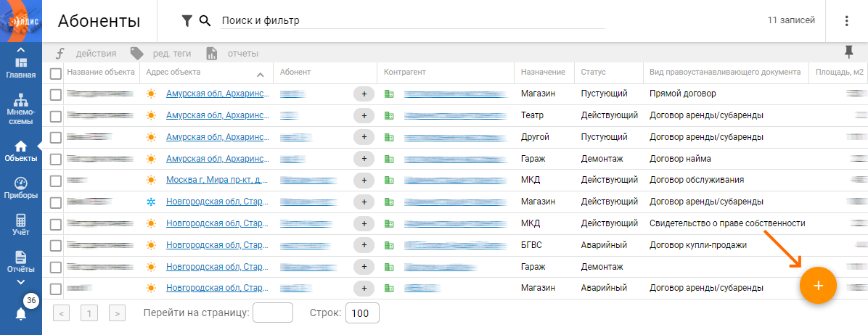Check the row with Прямой договор

coord(55,94)
